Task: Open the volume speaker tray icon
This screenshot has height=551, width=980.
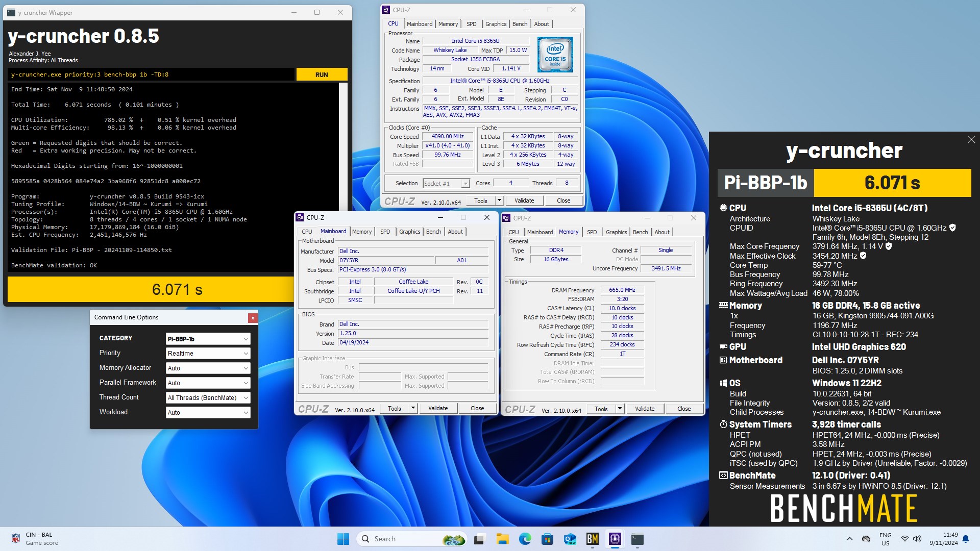Action: tap(917, 539)
